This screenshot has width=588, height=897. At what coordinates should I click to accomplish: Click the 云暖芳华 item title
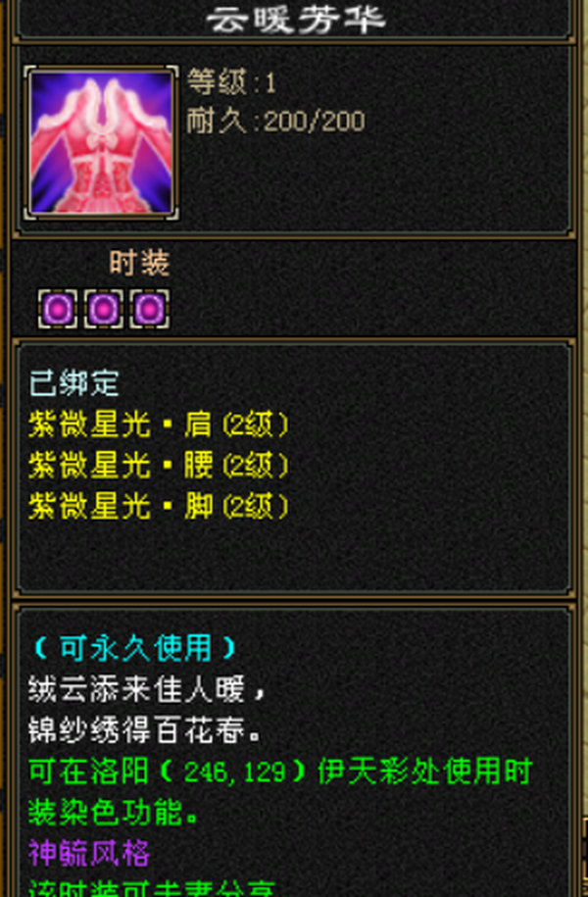pyautogui.click(x=296, y=20)
